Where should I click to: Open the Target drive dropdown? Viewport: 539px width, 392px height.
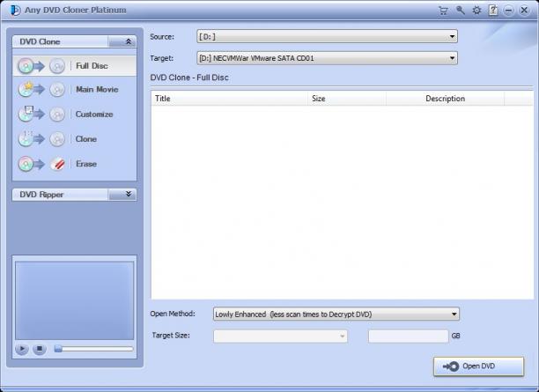pos(327,58)
